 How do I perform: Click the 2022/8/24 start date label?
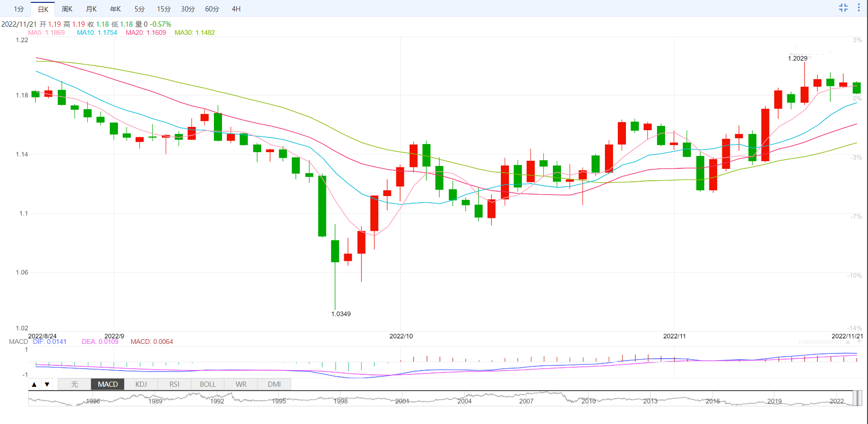[x=42, y=336]
